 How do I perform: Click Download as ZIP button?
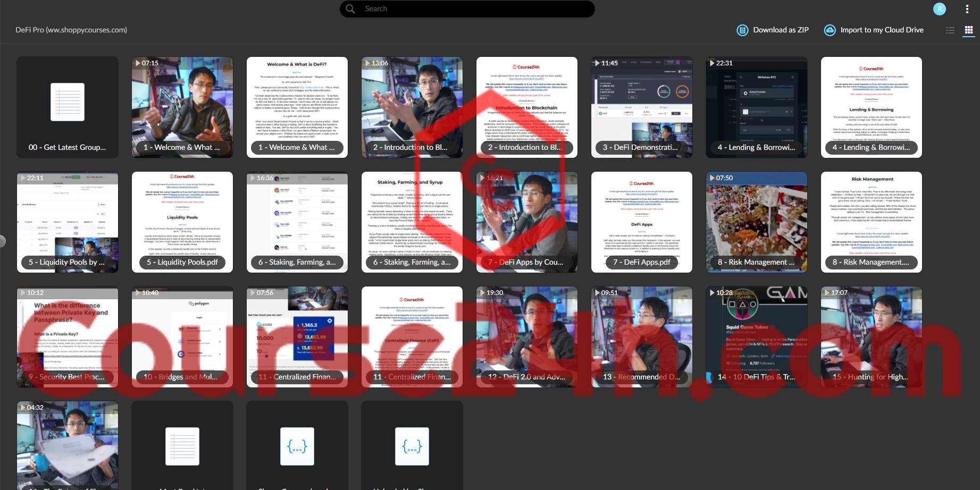click(773, 30)
